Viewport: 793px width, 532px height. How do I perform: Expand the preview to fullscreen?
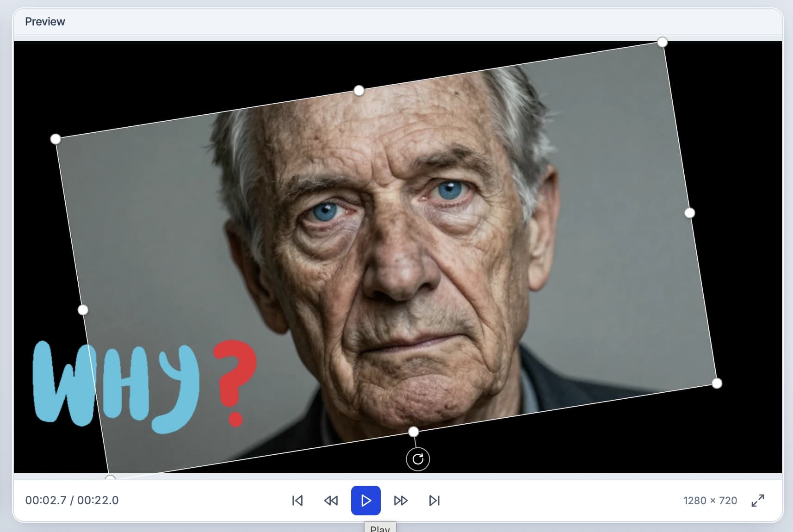(x=758, y=501)
